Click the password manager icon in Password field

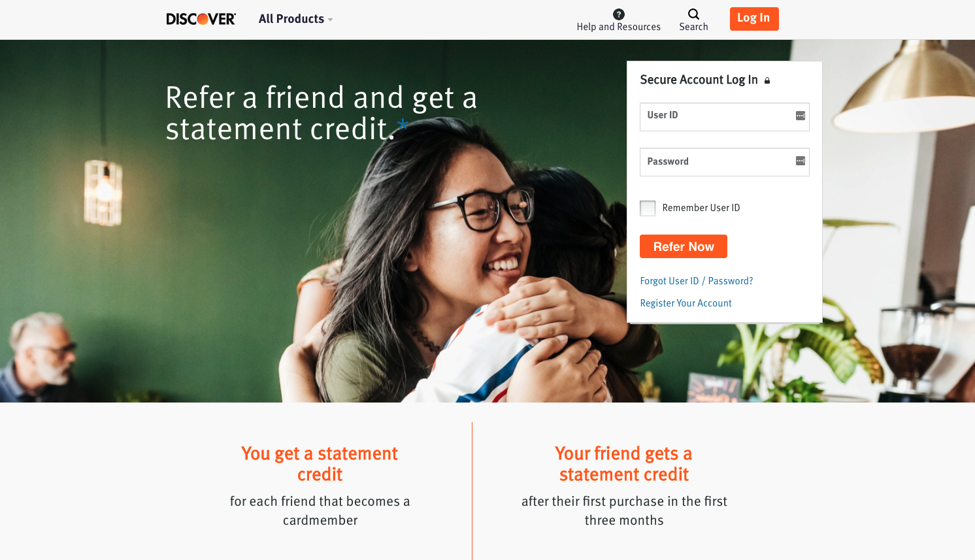point(800,161)
